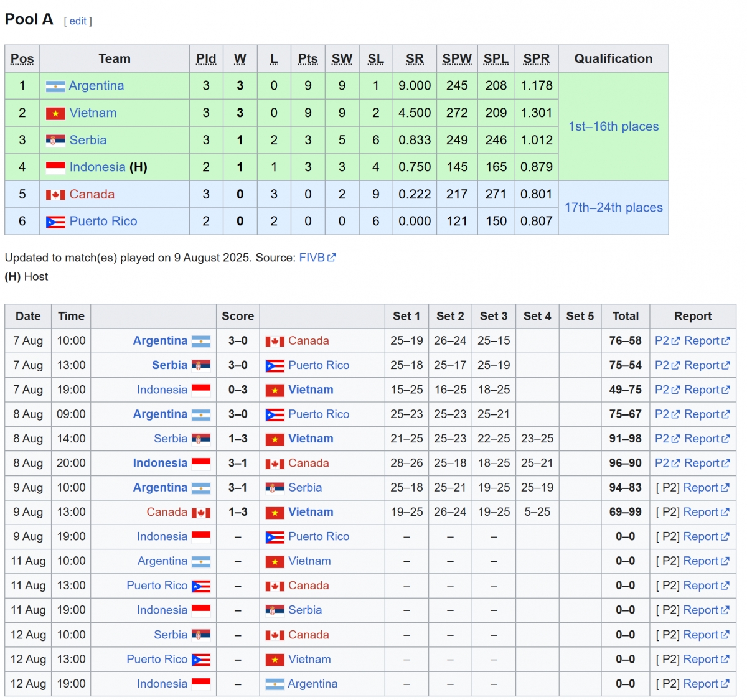Click the Indonesia flag beside the host marker
The image size is (747, 700).
coord(55,167)
